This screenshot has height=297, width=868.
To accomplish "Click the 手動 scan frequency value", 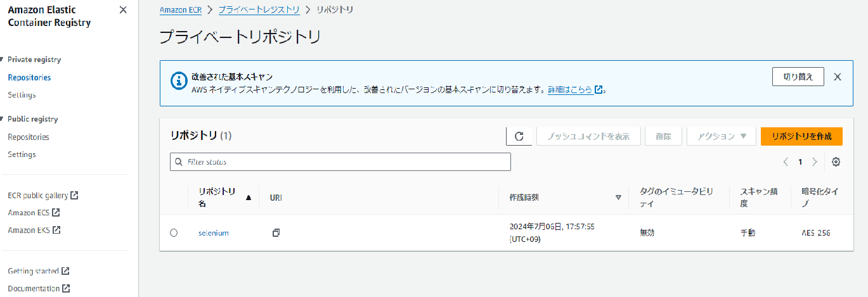I will tap(748, 233).
